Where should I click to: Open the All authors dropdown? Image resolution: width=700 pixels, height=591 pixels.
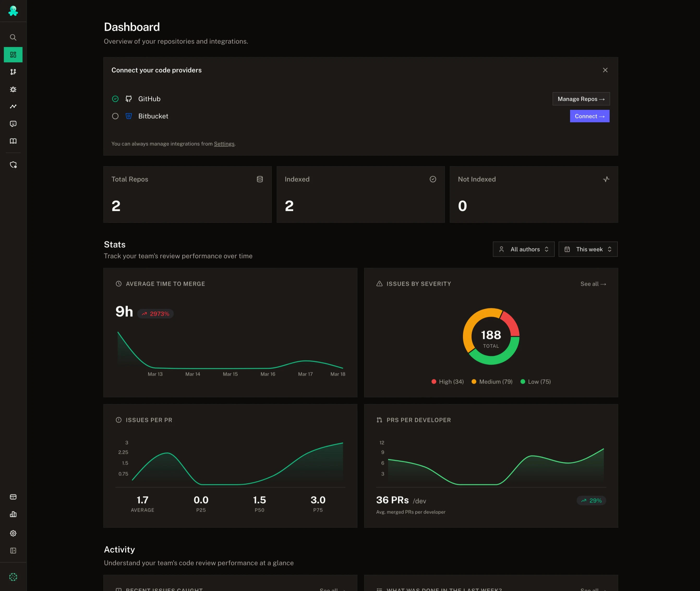pos(523,249)
